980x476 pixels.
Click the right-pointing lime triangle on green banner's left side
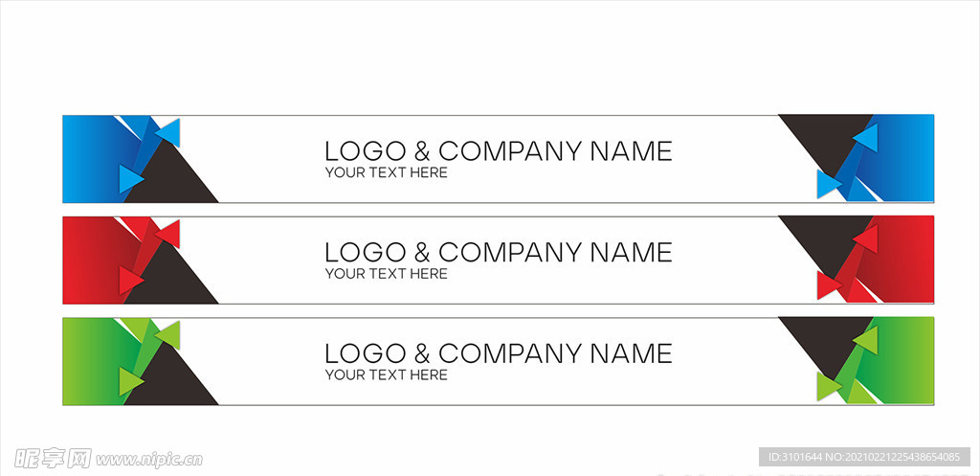(x=130, y=381)
